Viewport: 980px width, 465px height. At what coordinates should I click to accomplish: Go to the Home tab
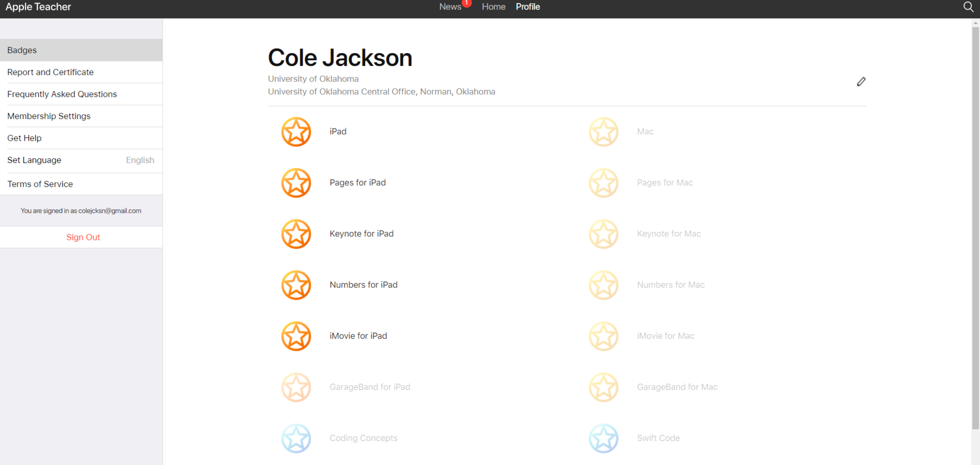click(x=493, y=7)
